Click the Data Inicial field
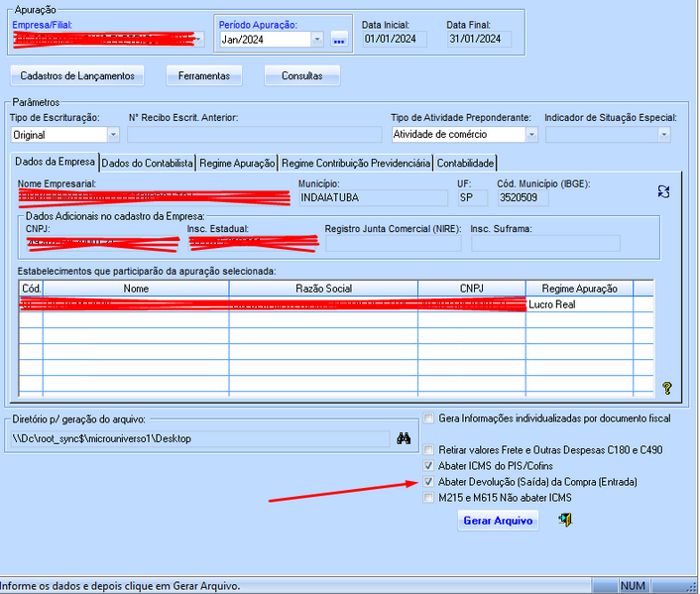Viewport: 700px width, 594px height. coord(395,40)
